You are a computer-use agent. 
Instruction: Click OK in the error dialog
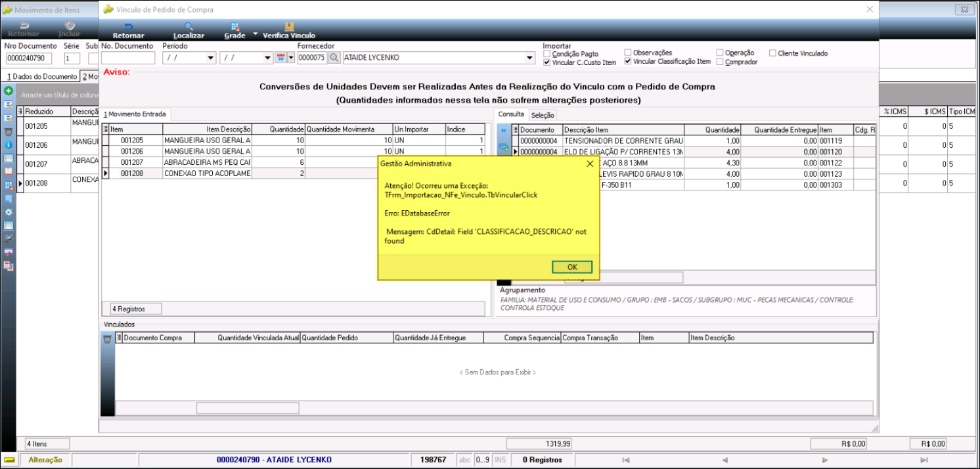[572, 267]
